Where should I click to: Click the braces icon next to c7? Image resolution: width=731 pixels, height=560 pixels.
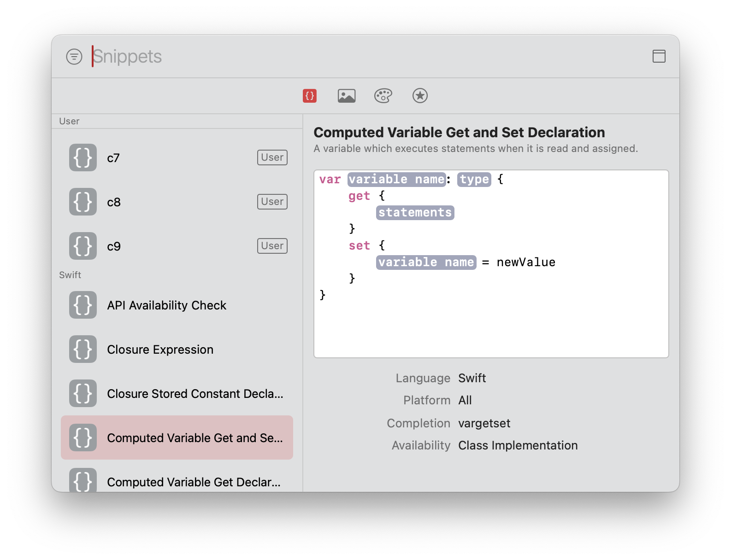[83, 157]
